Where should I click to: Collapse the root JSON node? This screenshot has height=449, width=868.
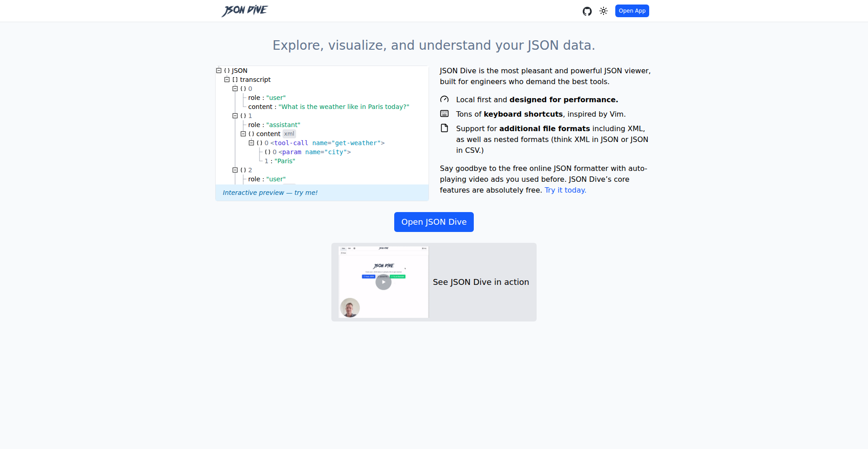click(219, 71)
